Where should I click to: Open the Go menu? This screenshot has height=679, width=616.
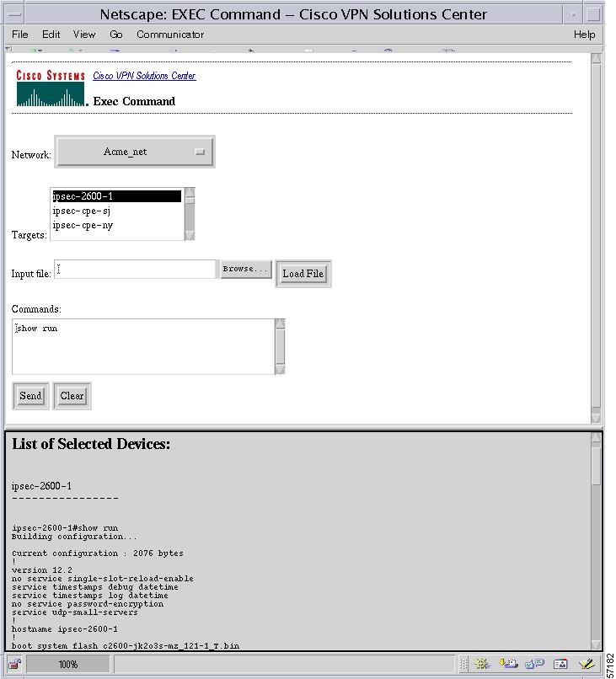coord(116,35)
